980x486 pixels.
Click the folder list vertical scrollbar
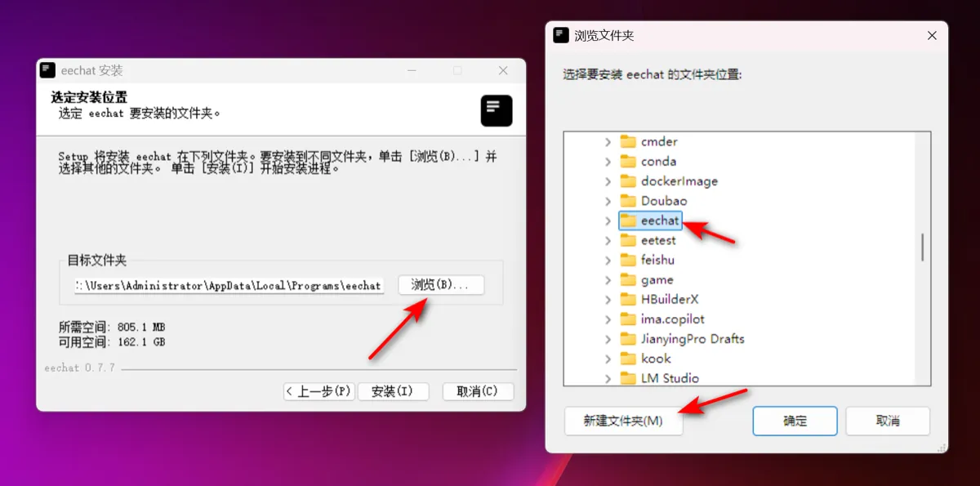tap(923, 247)
